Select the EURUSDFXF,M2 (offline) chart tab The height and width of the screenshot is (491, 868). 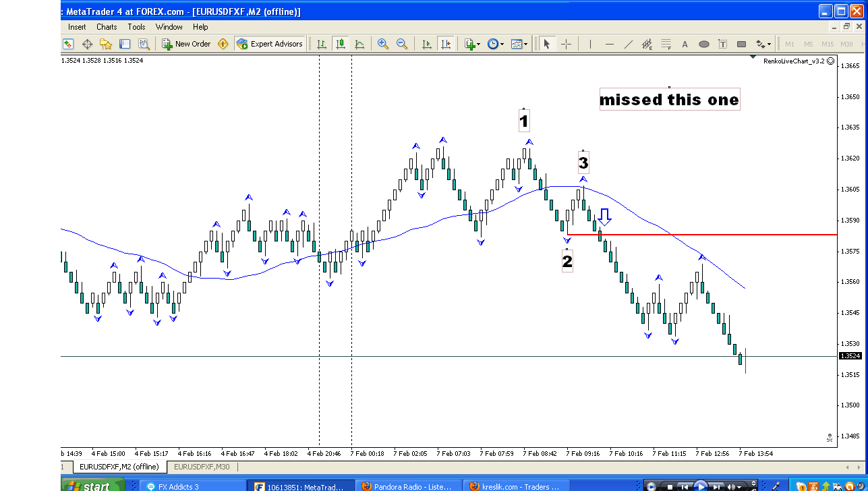tap(119, 467)
